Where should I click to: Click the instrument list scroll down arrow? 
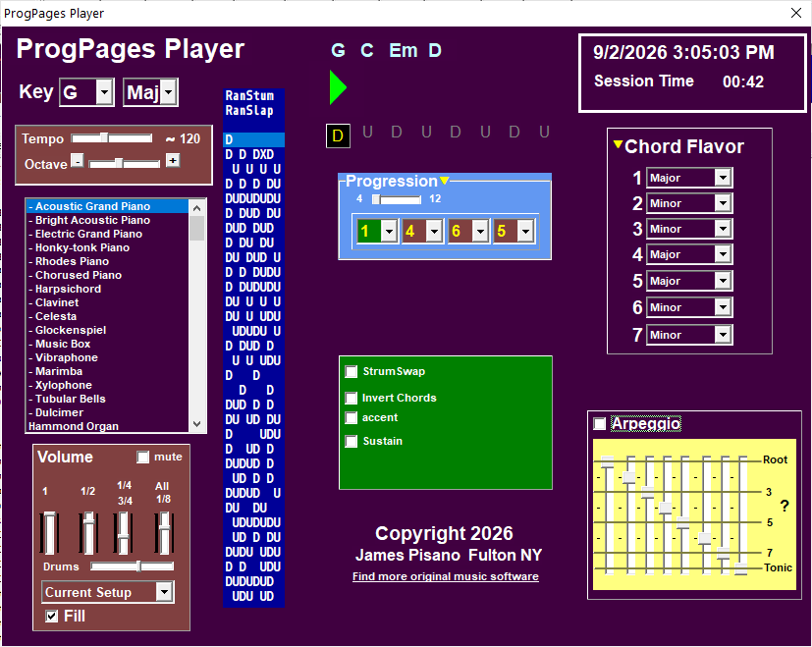tap(196, 424)
